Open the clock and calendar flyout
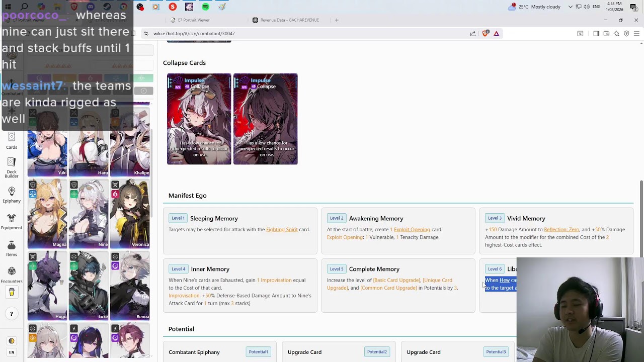 [x=614, y=7]
